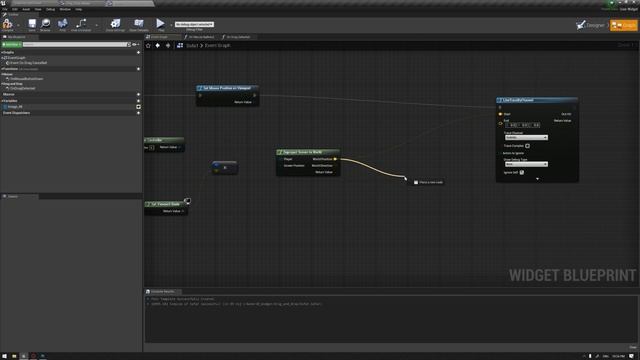This screenshot has width=640, height=360.
Task: Click the Play toolbar button
Action: 160,24
